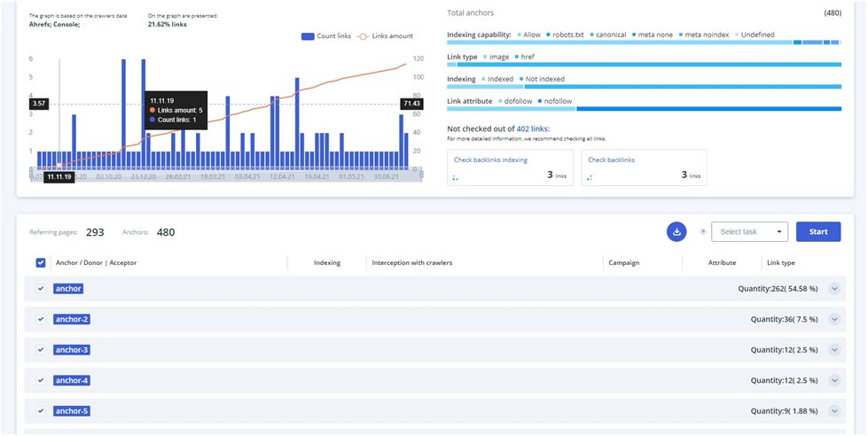Open the Select task dropdown
Viewport: 868px width, 436px height.
749,232
